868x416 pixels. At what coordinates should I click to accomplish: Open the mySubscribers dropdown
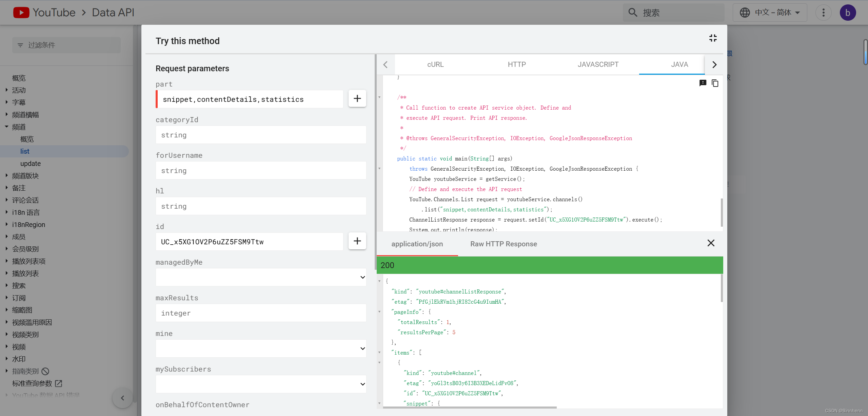261,384
